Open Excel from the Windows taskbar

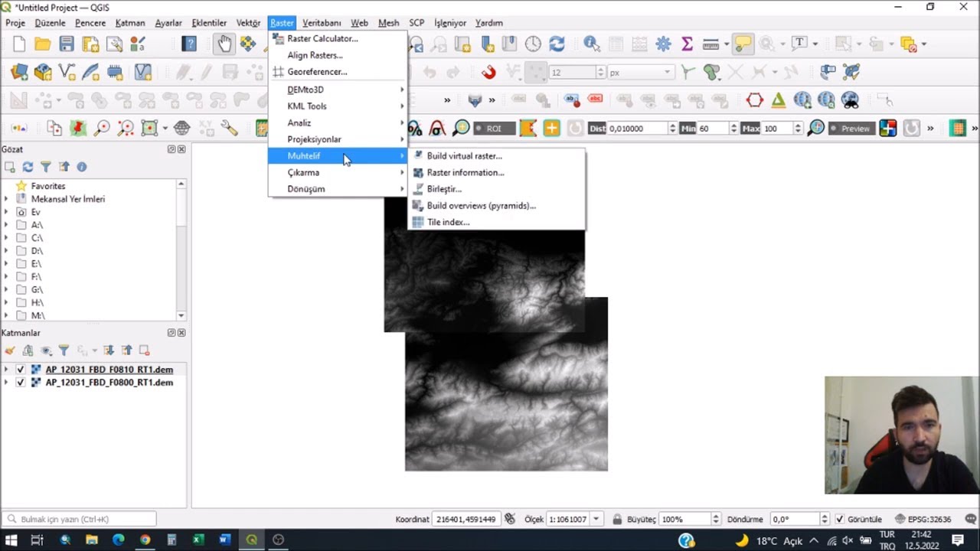point(198,540)
